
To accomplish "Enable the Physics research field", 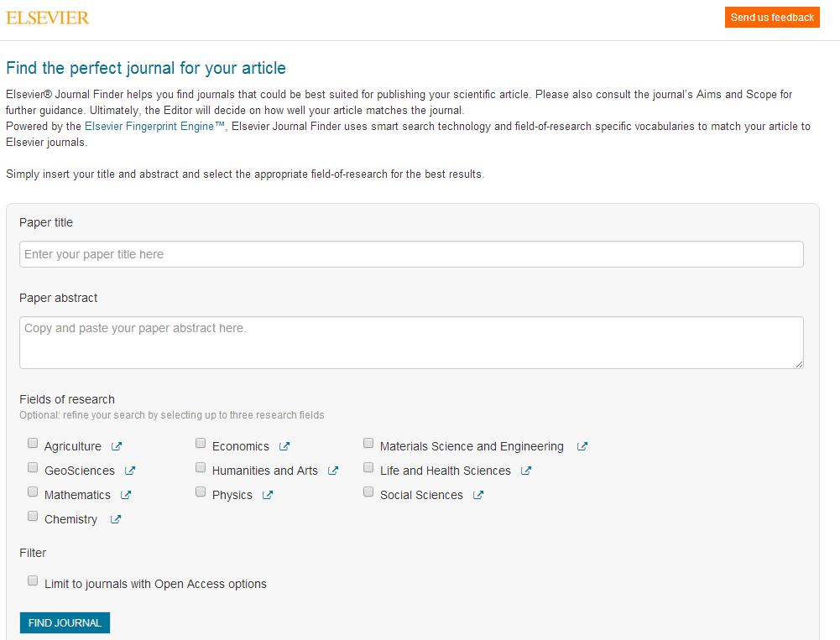I will pyautogui.click(x=201, y=492).
